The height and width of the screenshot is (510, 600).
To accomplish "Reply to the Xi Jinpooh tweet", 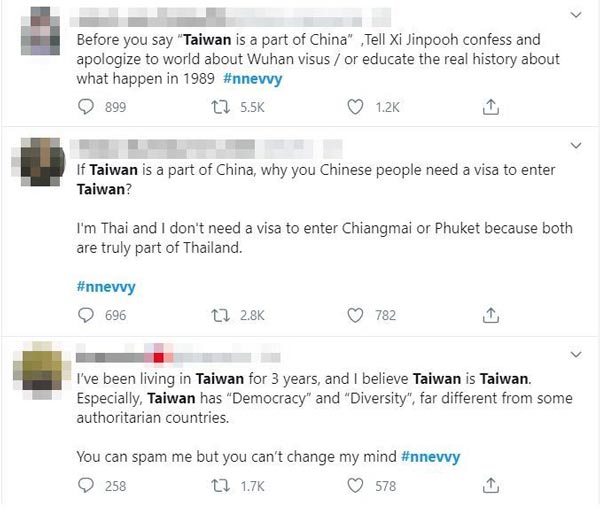I will [x=84, y=106].
